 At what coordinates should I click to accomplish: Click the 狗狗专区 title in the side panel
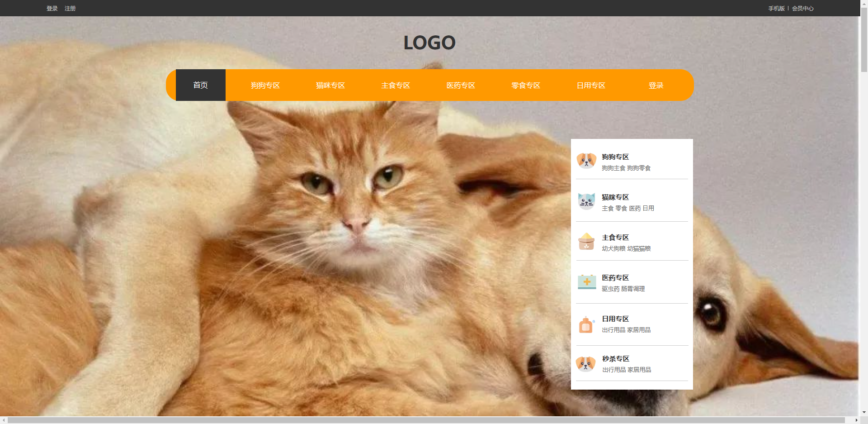[615, 157]
